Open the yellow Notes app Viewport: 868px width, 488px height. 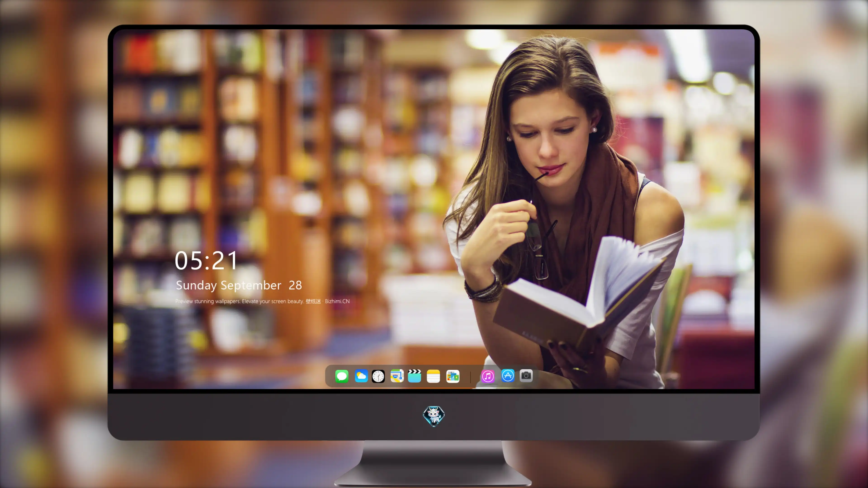click(x=433, y=376)
